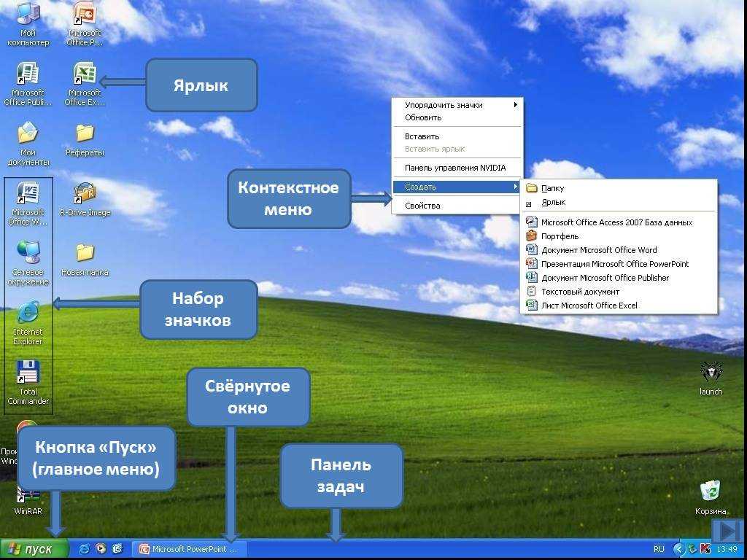Viewport: 747px width, 560px height.
Task: Expand hidden tray icons arrow
Action: (679, 549)
